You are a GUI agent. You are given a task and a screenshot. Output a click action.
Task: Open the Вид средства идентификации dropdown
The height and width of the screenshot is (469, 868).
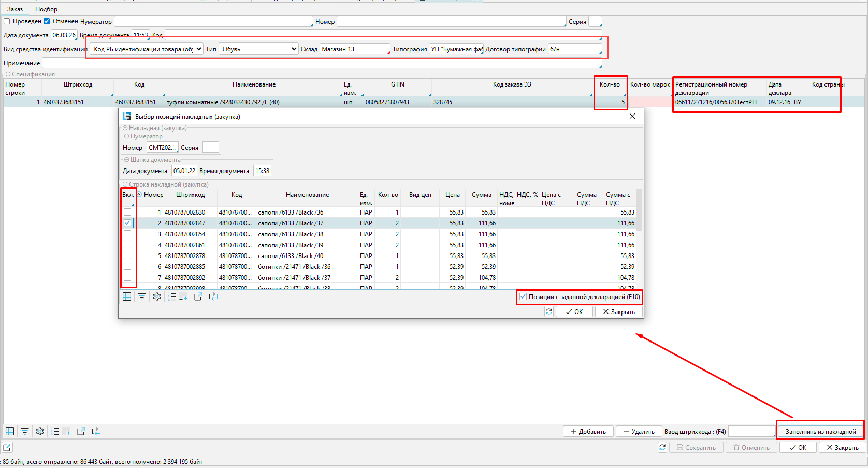click(x=147, y=49)
